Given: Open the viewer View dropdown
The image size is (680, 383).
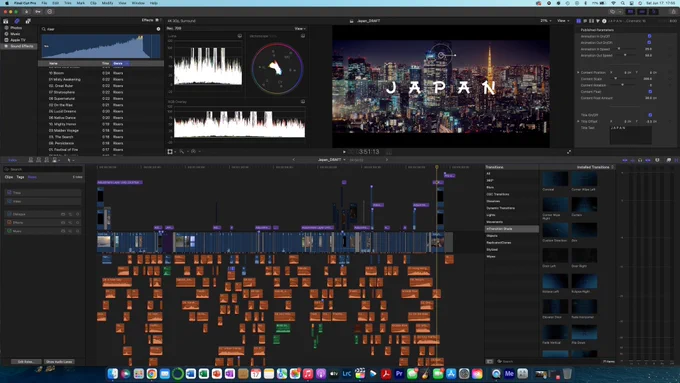Looking at the screenshot, I should tap(562, 21).
